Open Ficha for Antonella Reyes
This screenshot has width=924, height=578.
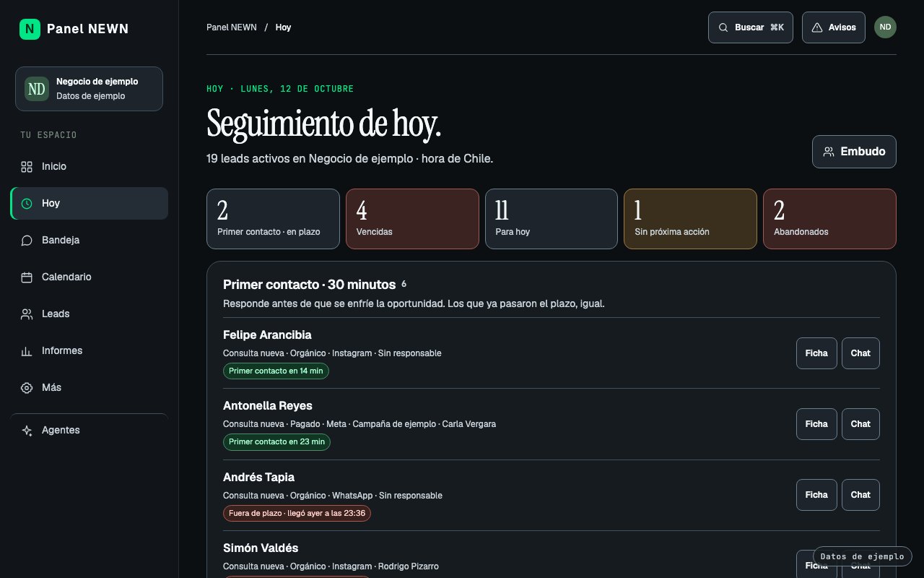pos(816,424)
